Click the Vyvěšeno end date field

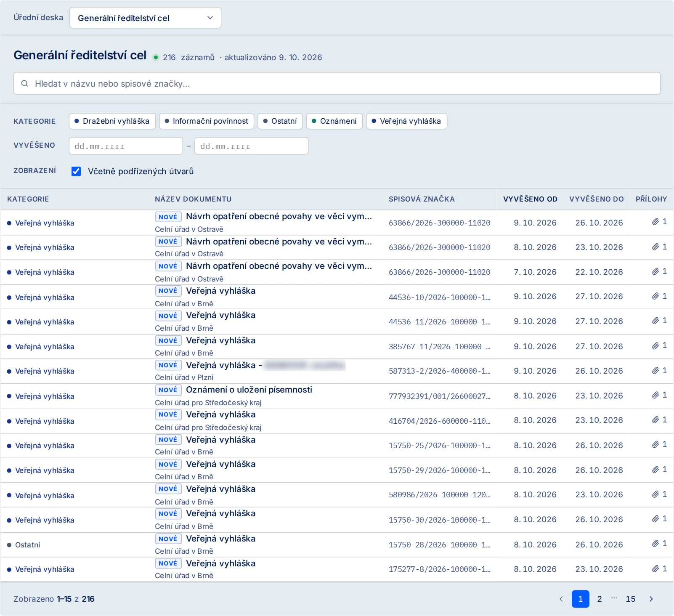tap(252, 146)
